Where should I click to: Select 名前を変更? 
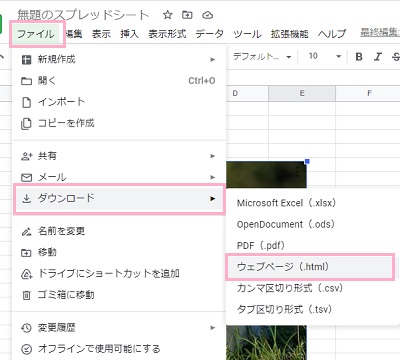pyautogui.click(x=119, y=231)
